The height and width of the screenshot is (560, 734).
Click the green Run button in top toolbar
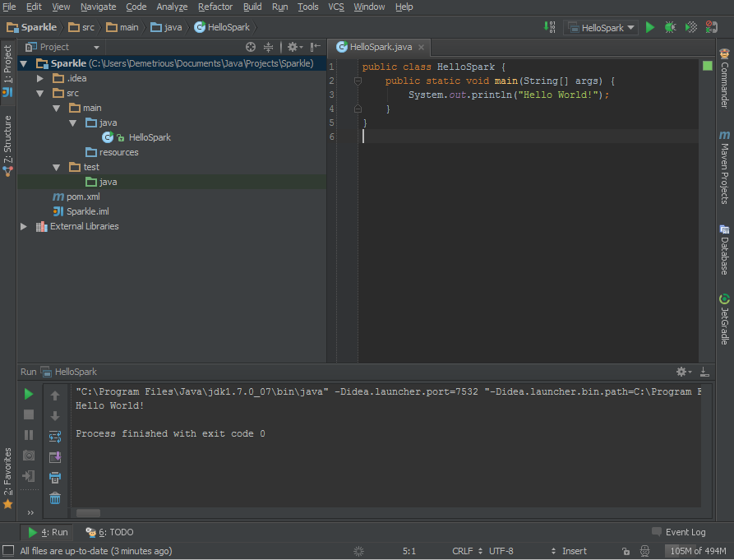[x=650, y=27]
